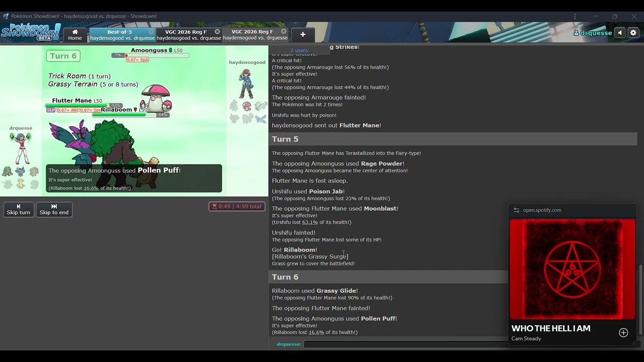Click 'Go! Rillaboom!' log line

tap(295, 250)
